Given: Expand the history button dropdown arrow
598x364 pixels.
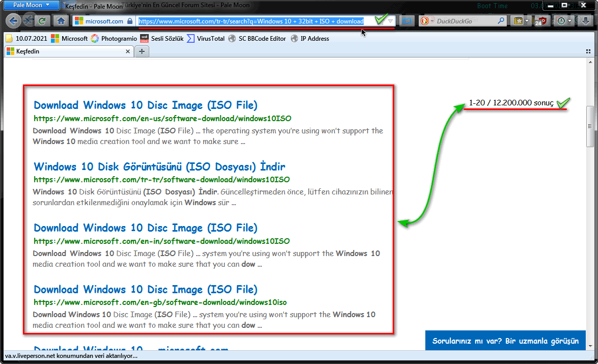Looking at the screenshot, I should pyautogui.click(x=570, y=21).
